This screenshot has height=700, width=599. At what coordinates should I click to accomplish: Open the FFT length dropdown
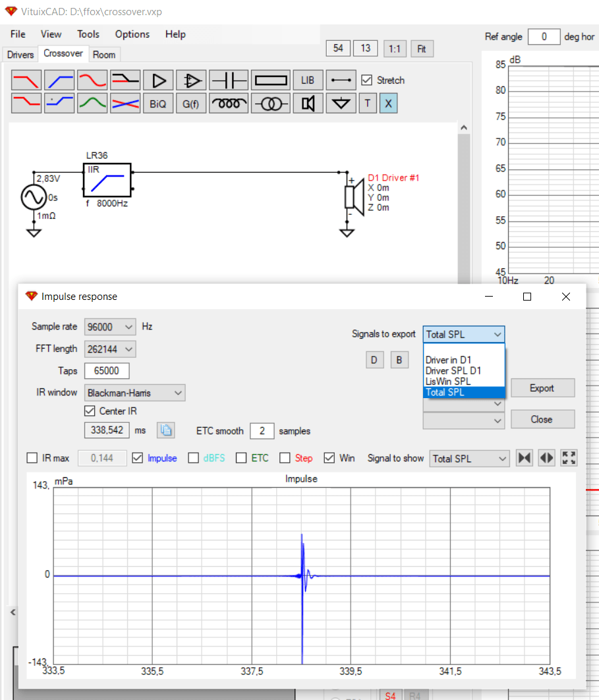point(110,349)
